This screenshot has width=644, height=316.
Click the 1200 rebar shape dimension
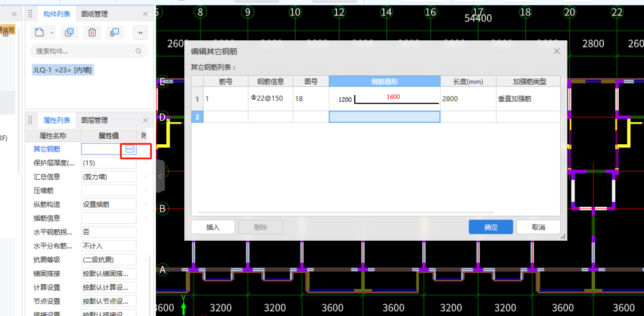coord(345,100)
